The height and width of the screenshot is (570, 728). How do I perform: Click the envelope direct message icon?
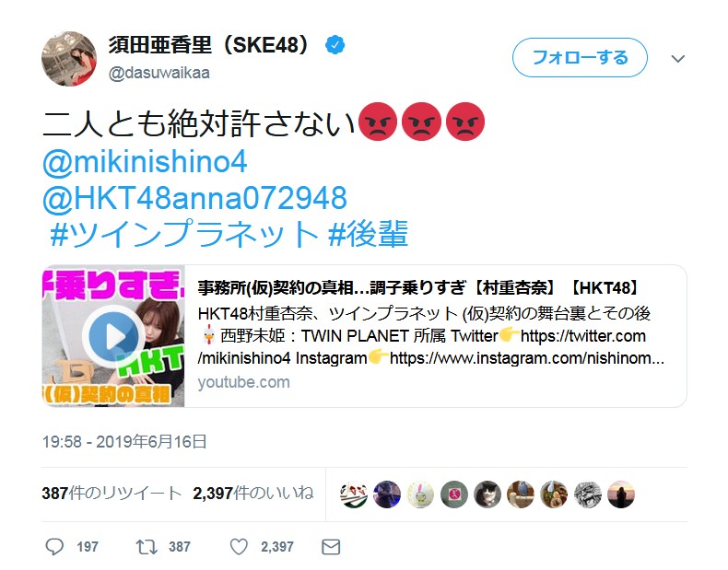331,547
